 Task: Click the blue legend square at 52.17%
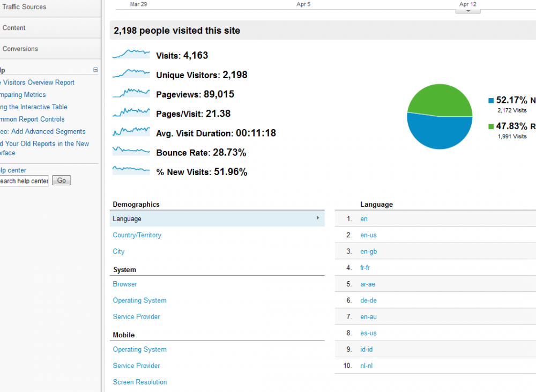(491, 101)
